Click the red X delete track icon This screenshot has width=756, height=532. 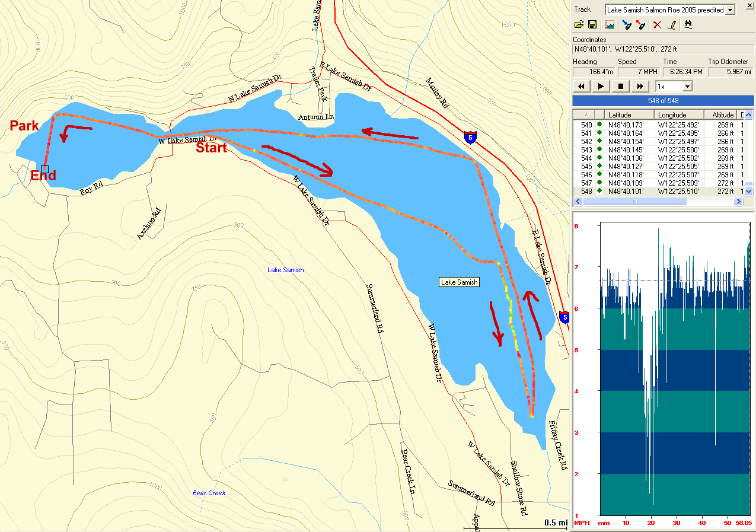(x=657, y=25)
